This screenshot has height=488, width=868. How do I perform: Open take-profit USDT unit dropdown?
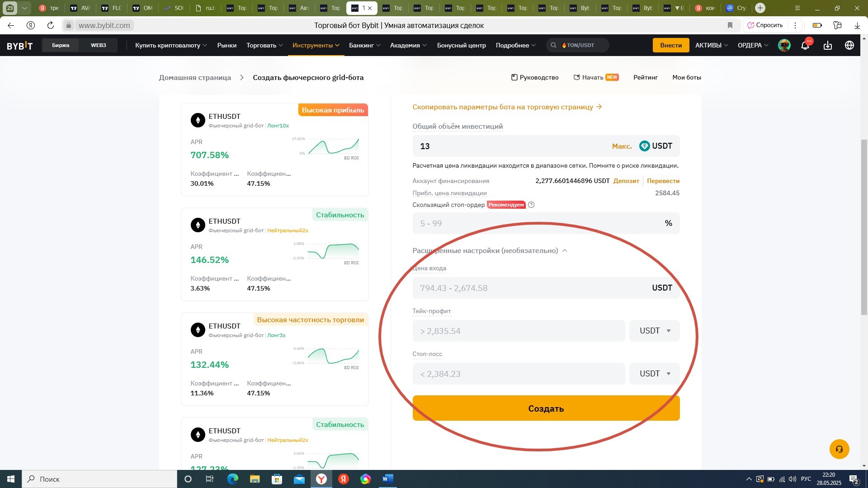tap(654, 331)
